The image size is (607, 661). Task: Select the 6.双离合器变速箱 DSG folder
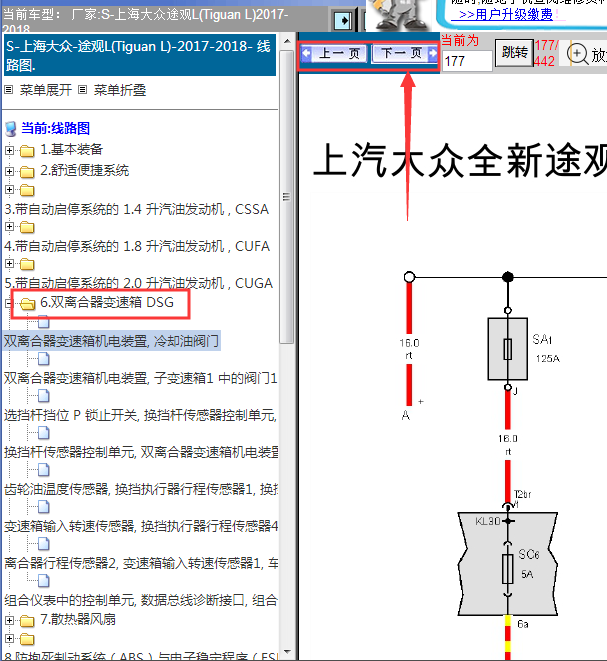point(107,302)
